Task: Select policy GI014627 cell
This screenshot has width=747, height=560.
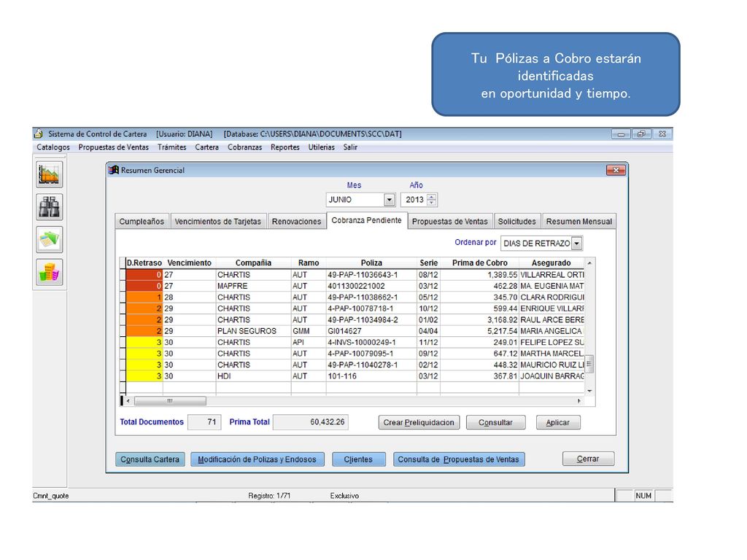Action: tap(371, 331)
